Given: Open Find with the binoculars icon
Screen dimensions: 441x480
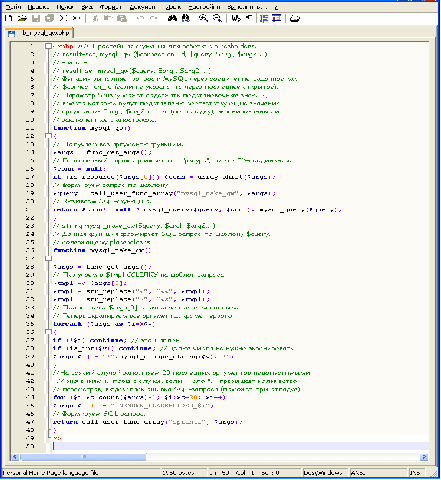Looking at the screenshot, I should coord(172,18).
